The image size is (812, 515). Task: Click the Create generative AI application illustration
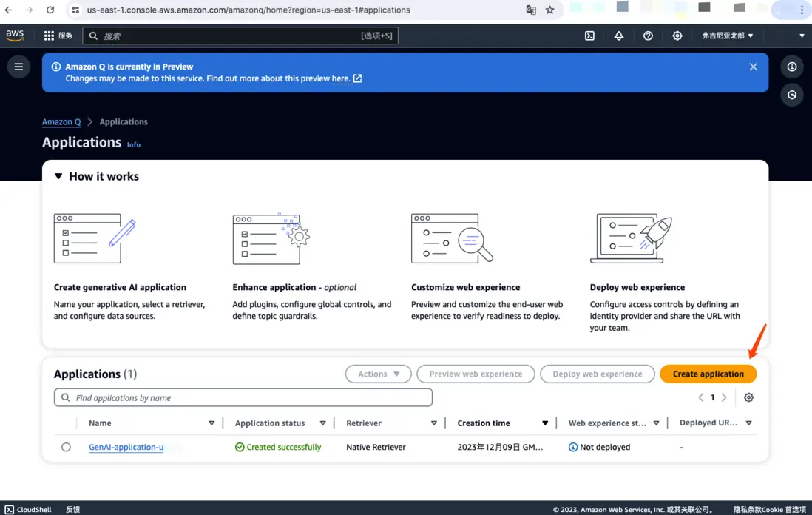95,238
